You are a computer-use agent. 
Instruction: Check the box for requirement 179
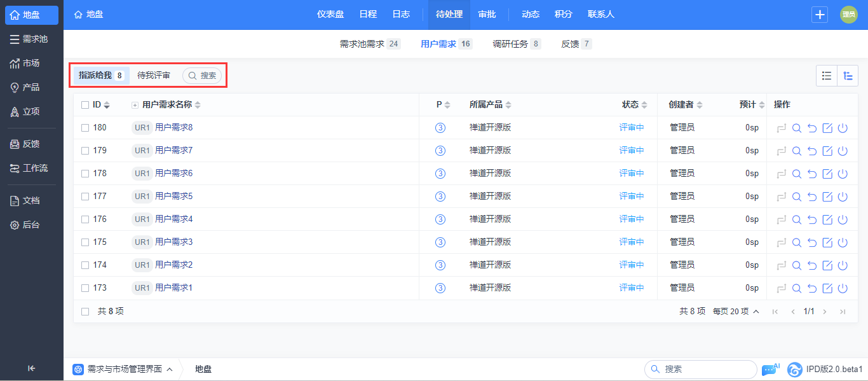click(85, 151)
